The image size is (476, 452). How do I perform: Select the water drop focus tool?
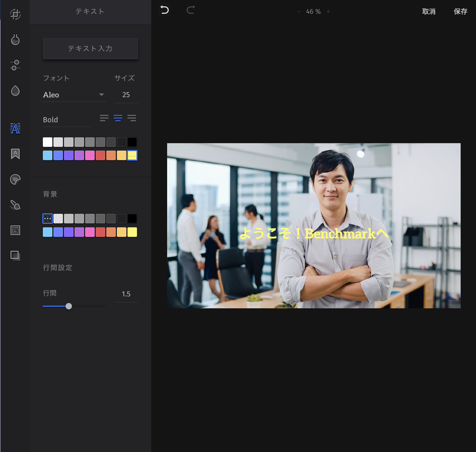tap(15, 91)
